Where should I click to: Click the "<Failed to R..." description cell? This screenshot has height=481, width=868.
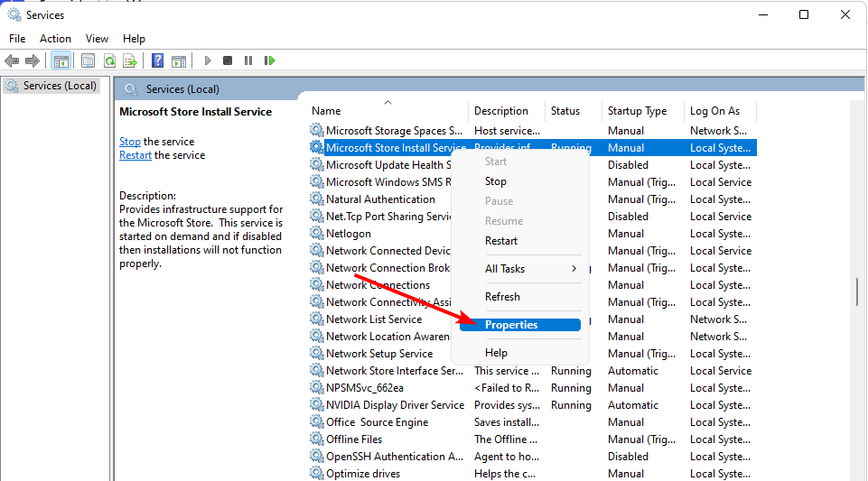(x=507, y=387)
